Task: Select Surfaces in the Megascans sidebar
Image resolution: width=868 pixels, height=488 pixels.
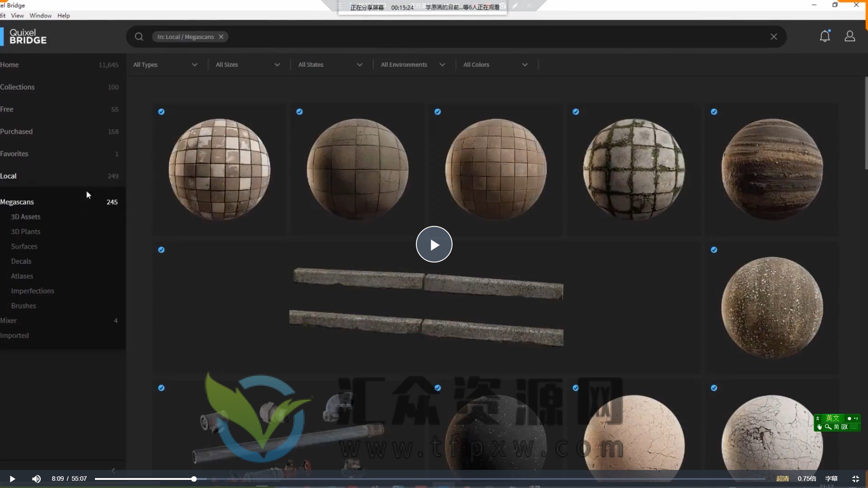Action: coord(24,246)
